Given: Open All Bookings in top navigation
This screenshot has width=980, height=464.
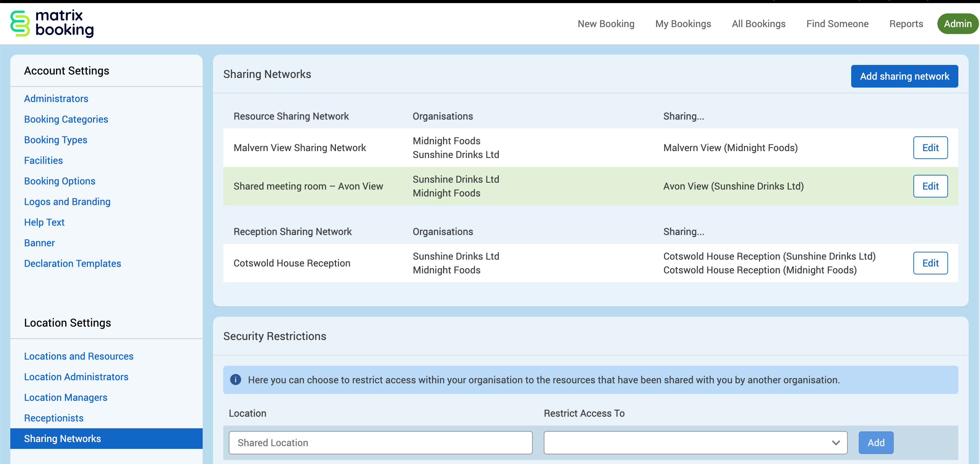Looking at the screenshot, I should coord(758,24).
